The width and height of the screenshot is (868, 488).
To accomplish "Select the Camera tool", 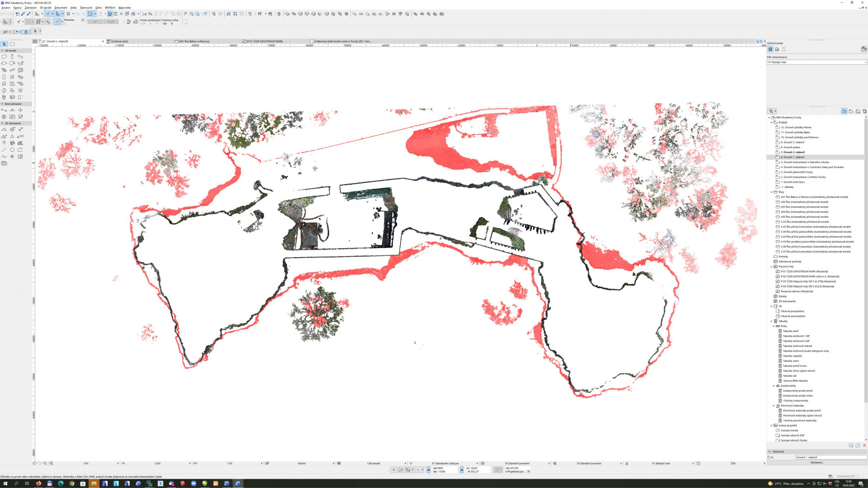I will point(20,117).
